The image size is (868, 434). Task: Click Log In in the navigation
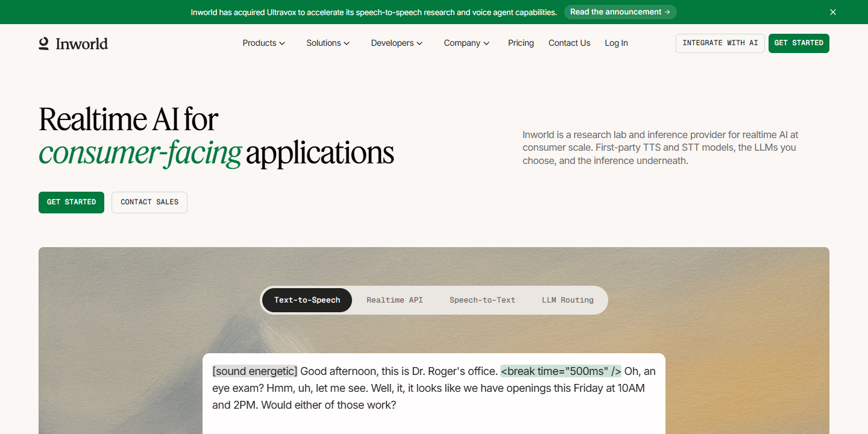click(616, 43)
